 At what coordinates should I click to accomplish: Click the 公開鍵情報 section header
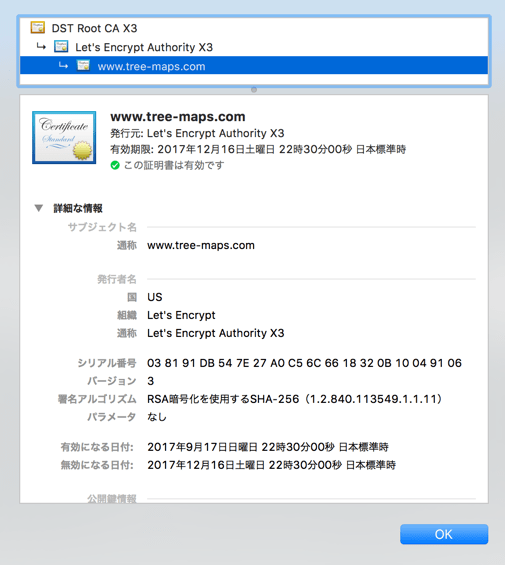click(x=112, y=499)
